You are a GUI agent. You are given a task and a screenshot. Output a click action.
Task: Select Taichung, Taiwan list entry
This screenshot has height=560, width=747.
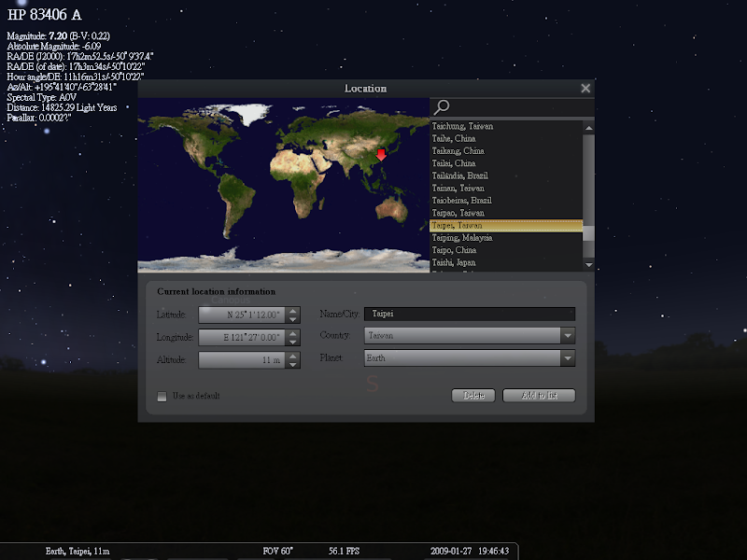click(x=462, y=126)
